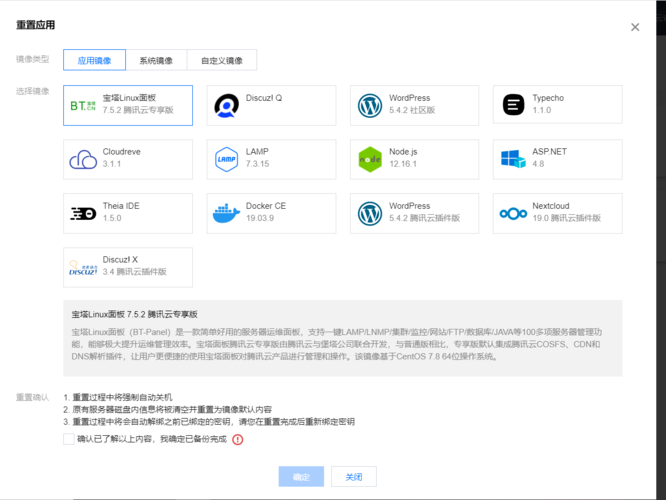
Task: Select Cloudreve 3.1.1 version text
Action: [112, 164]
